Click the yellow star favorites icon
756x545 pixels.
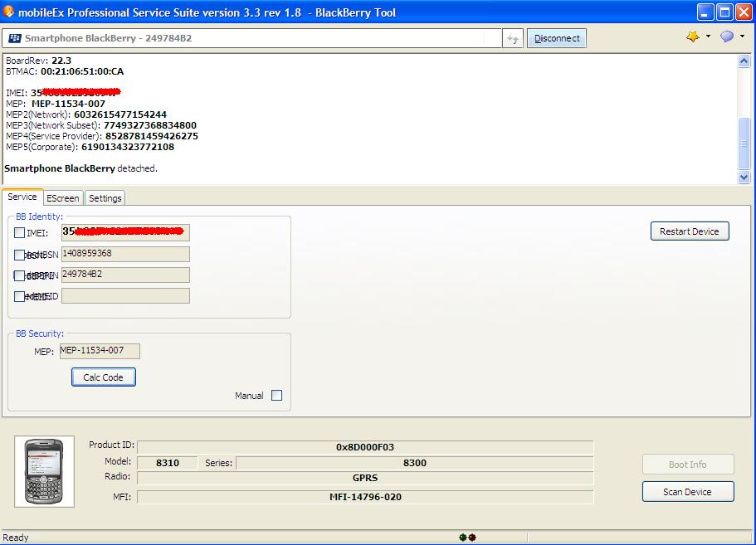[x=693, y=36]
